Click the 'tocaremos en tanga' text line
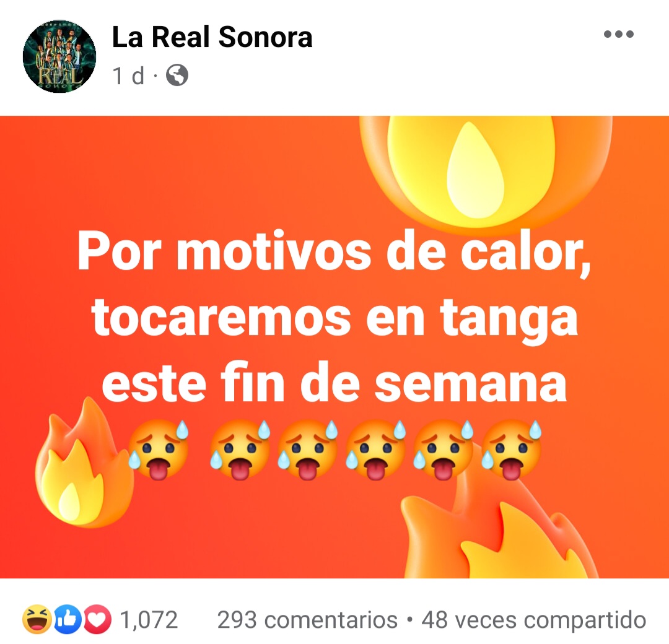This screenshot has width=669, height=644. coord(334,318)
